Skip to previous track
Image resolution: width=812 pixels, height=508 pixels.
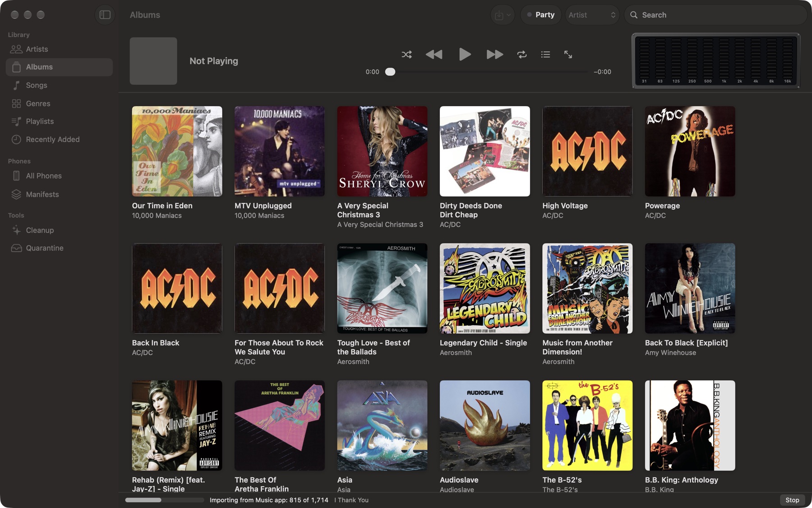[434, 55]
